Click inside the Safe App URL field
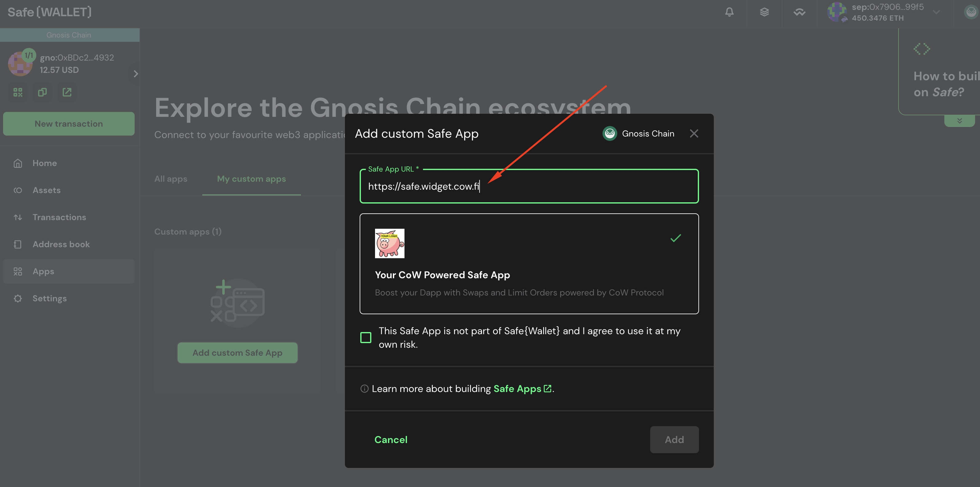980x487 pixels. click(x=529, y=186)
